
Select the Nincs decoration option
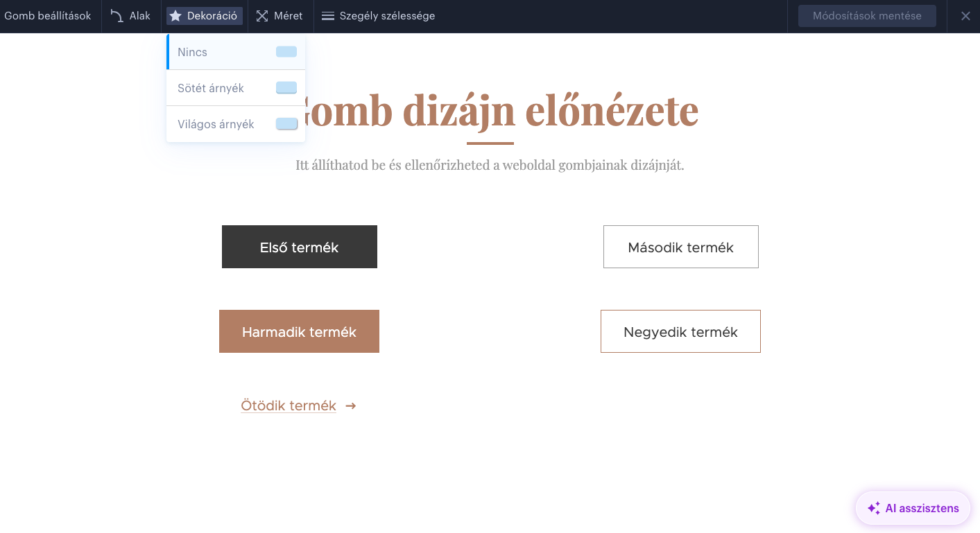tap(236, 52)
